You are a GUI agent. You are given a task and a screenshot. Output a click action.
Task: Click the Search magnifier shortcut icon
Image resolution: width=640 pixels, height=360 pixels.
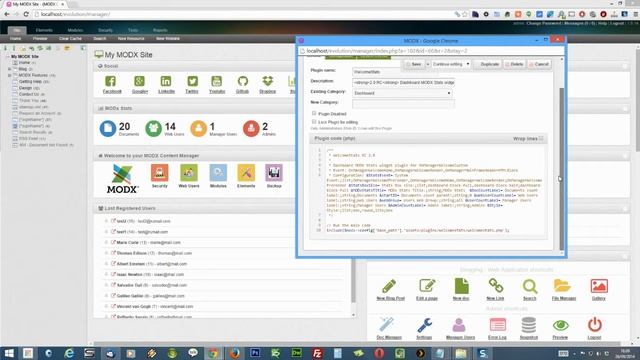pos(530,286)
